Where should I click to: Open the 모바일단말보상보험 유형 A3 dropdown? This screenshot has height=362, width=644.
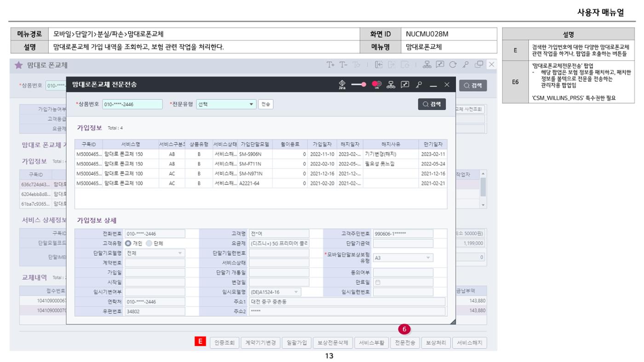pos(403,258)
